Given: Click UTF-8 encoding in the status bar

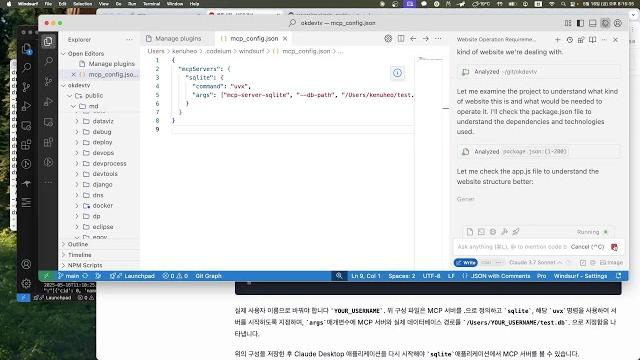Looking at the screenshot, I should pyautogui.click(x=431, y=276).
